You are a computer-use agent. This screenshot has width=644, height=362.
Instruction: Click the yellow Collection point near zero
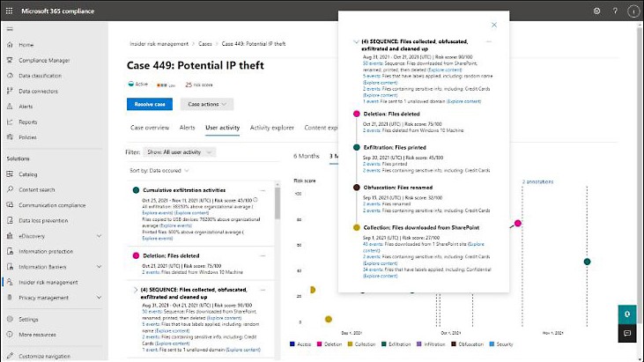(328, 320)
